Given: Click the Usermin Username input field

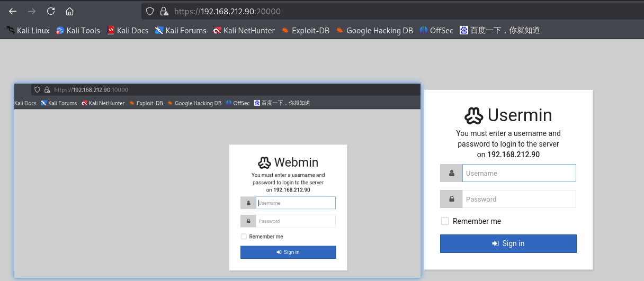Looking at the screenshot, I should 519,173.
